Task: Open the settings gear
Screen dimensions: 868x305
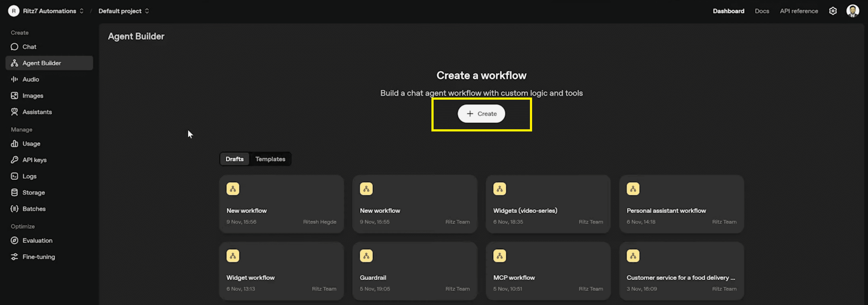Action: (x=833, y=11)
